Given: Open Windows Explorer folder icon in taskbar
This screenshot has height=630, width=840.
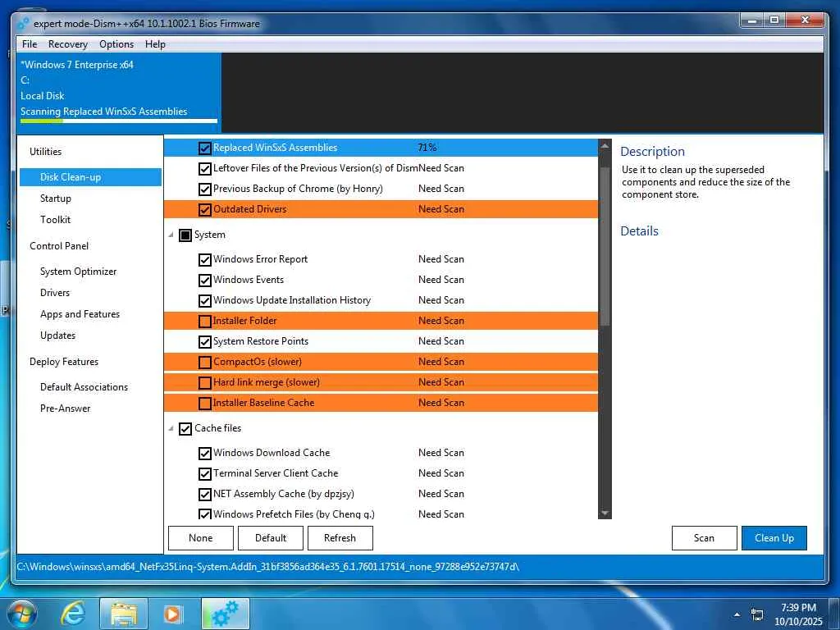Looking at the screenshot, I should (124, 614).
